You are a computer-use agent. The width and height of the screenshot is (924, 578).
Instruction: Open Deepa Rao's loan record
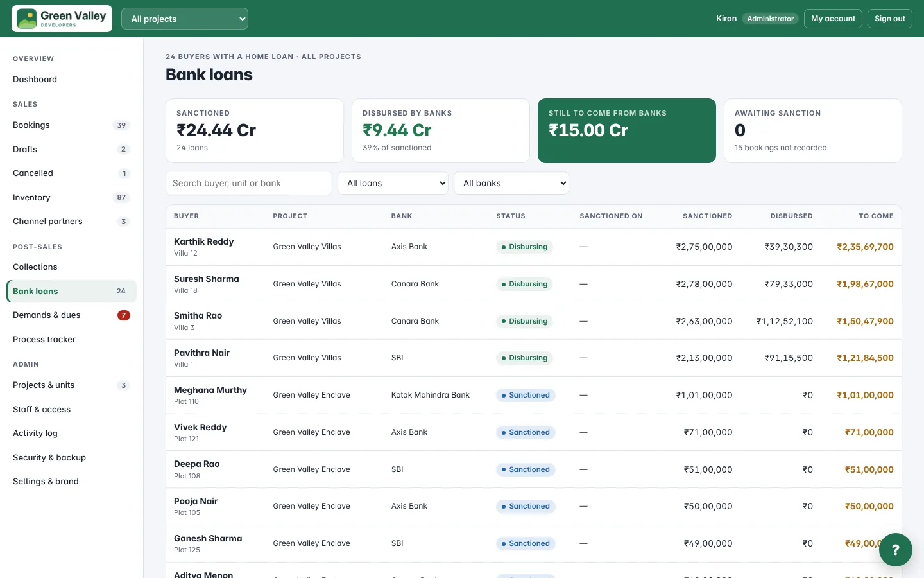click(534, 469)
